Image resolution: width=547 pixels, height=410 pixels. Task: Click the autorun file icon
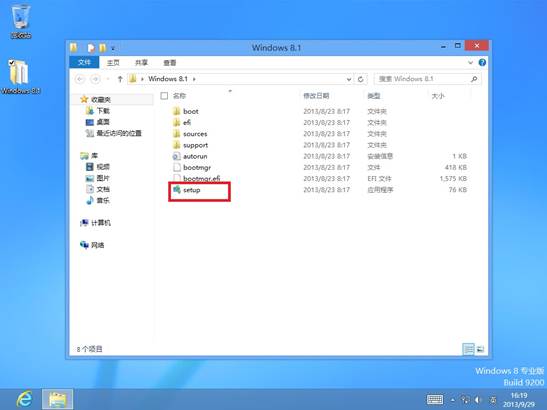pos(177,156)
